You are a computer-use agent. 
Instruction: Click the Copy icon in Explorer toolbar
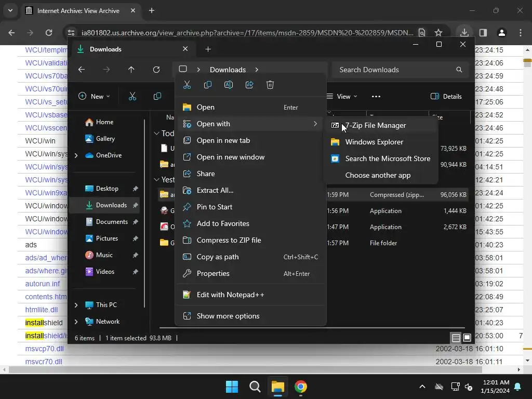point(157,96)
